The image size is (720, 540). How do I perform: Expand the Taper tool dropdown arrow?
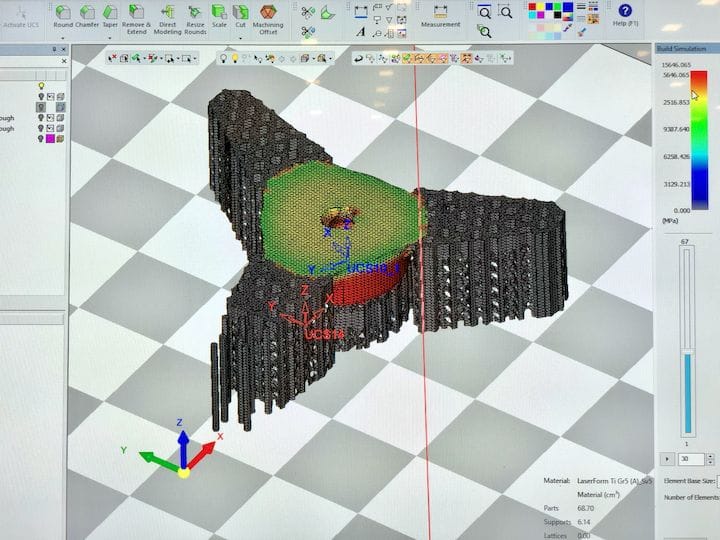click(109, 39)
